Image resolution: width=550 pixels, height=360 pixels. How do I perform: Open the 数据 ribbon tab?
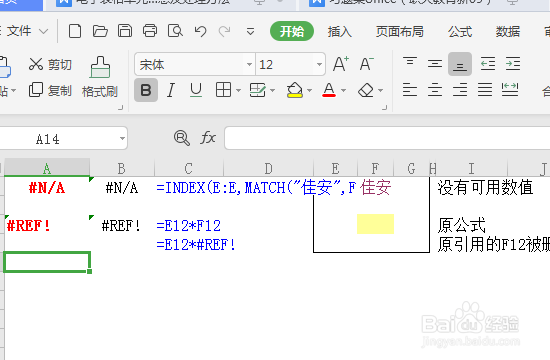click(508, 32)
